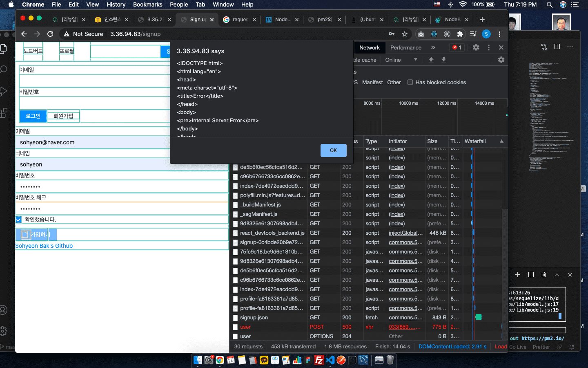Open the Bookmarks menu in menu bar
Screen dimensions: 588x368
click(x=147, y=4)
